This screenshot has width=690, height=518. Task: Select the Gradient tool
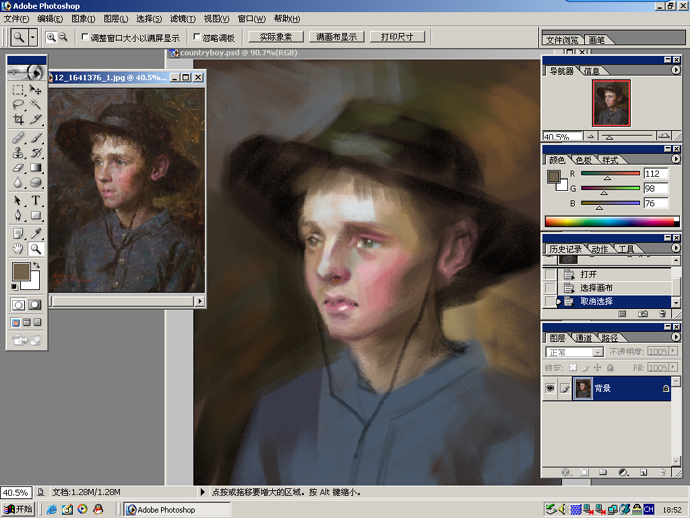[x=36, y=167]
